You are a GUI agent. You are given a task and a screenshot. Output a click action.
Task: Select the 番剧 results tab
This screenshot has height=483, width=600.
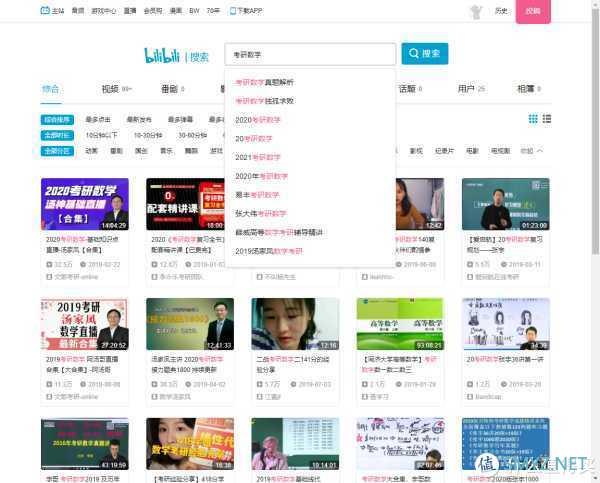click(x=173, y=89)
